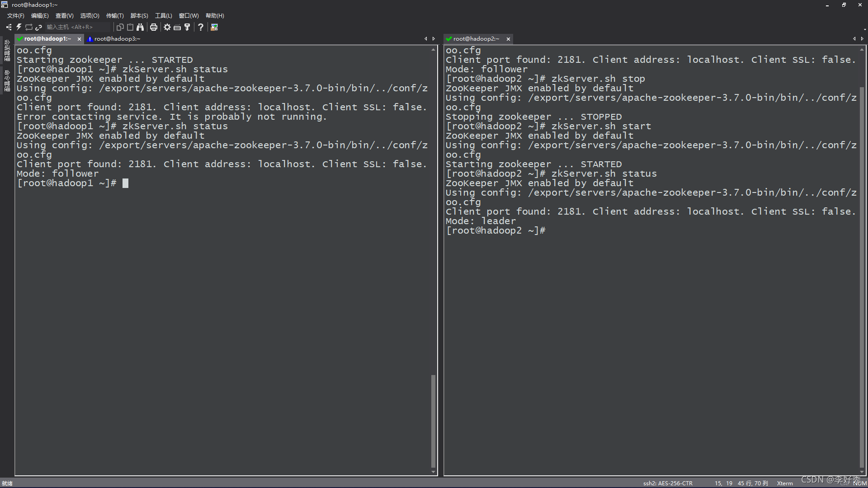
Task: Click the green check on hadoop1 tab
Action: (x=20, y=39)
